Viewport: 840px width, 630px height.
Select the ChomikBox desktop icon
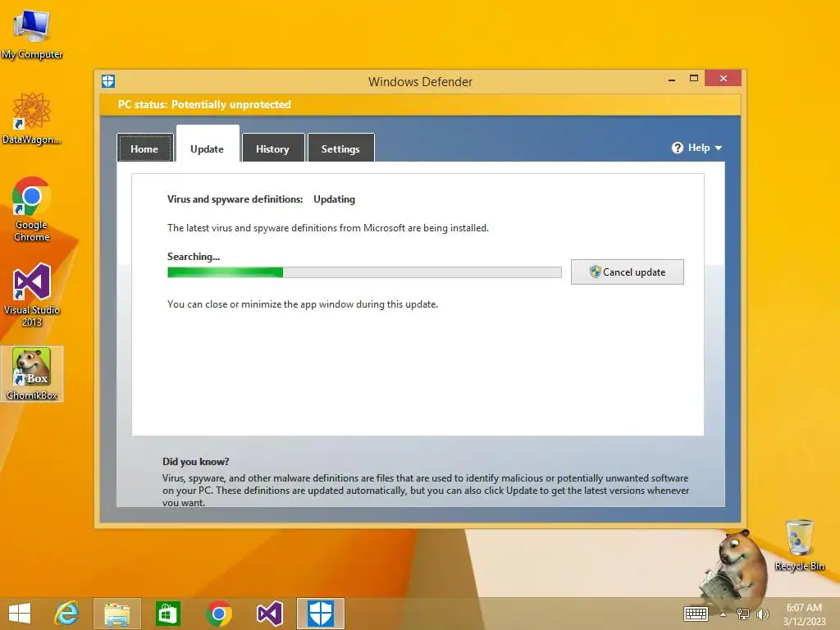[x=32, y=374]
